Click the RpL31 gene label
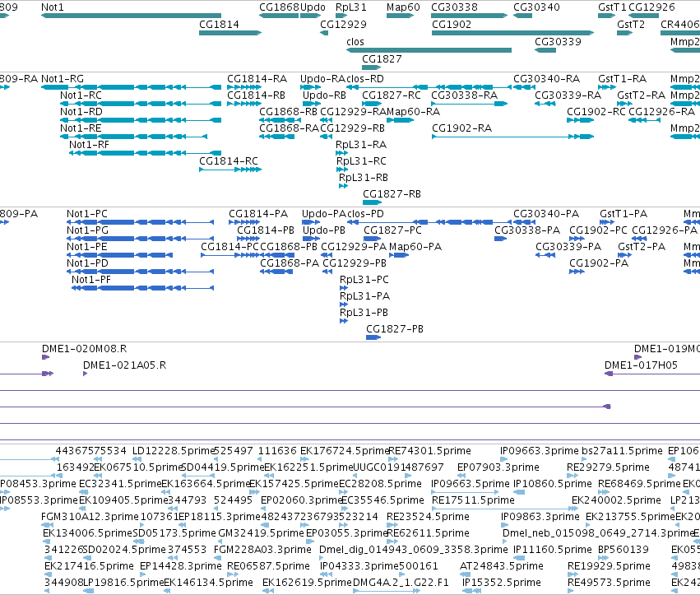700x595 pixels. 351,7
